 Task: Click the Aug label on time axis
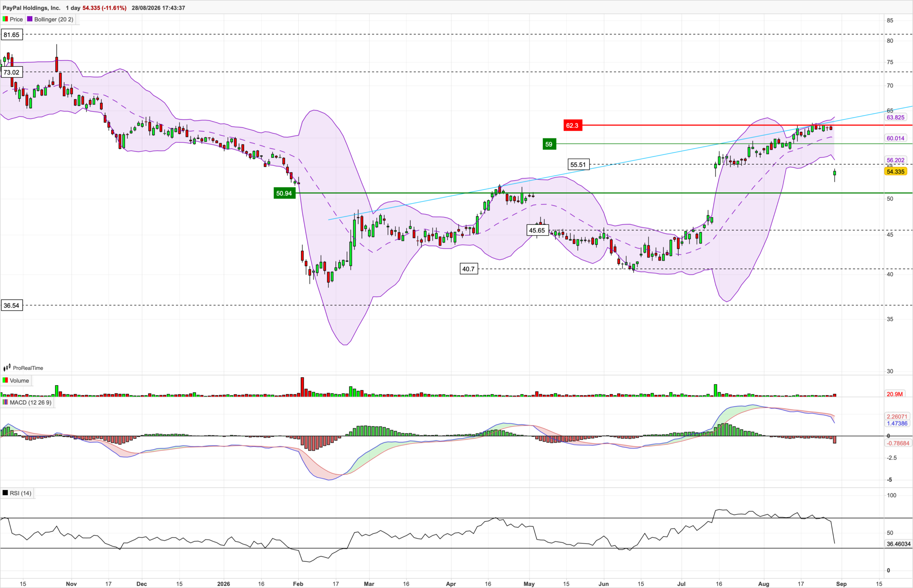pyautogui.click(x=764, y=584)
